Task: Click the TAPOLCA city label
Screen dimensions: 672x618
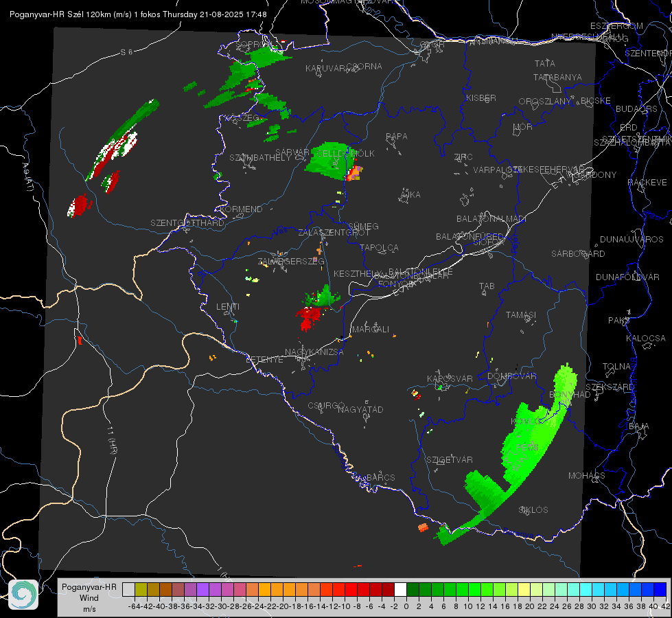Action: 380,247
